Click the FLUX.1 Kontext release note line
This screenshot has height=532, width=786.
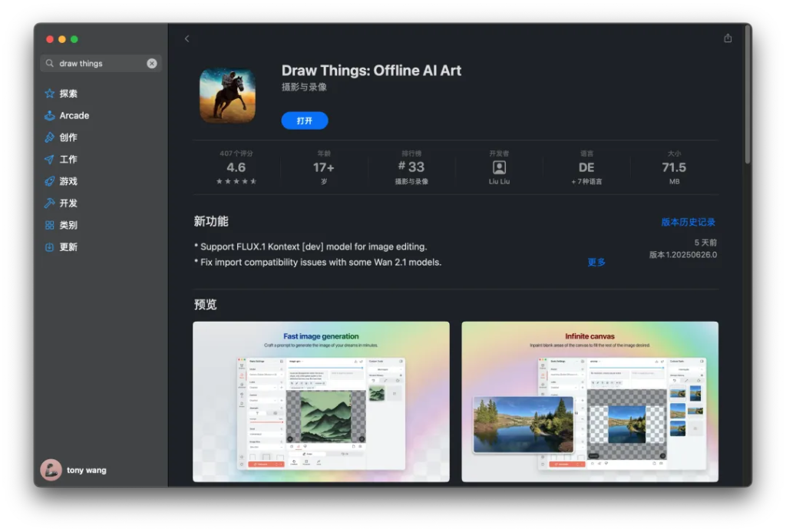click(x=311, y=246)
